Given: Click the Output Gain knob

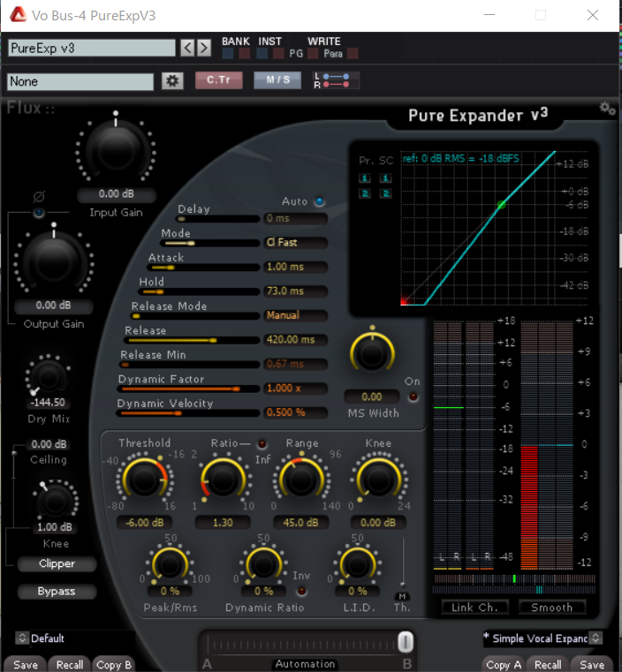Looking at the screenshot, I should click(x=54, y=260).
